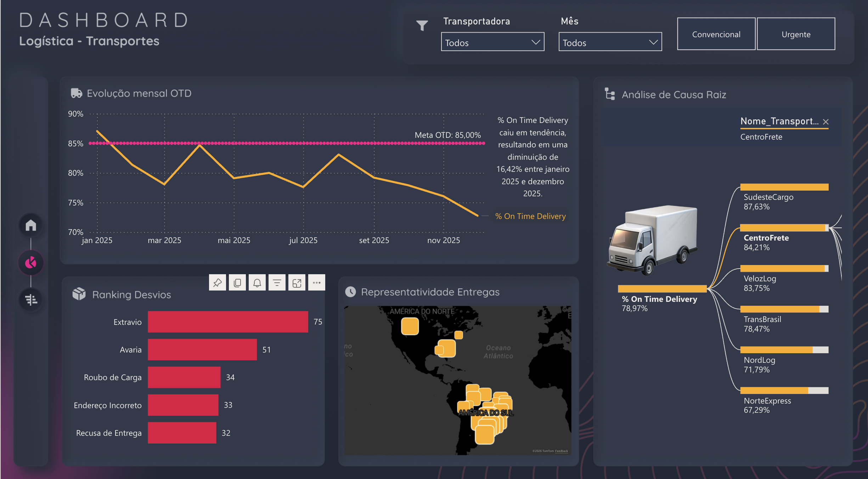
Task: Click the Extravio value label 75
Action: coord(318,322)
